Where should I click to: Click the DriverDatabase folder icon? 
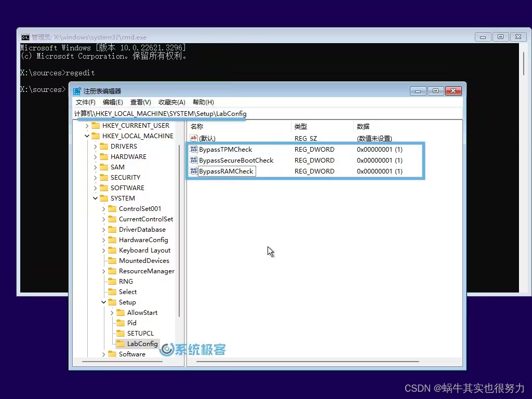112,230
